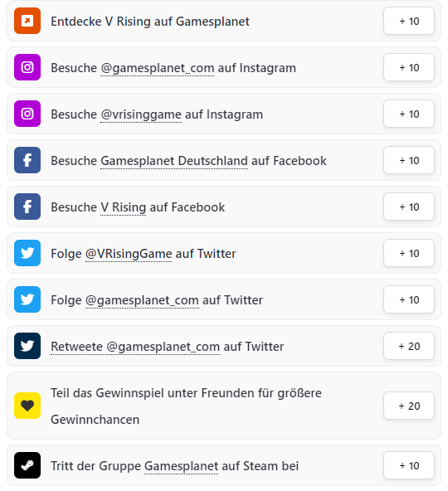This screenshot has height=491, width=448.
Task: Claim +20 for sharing the Gewinnspiel
Action: pos(409,406)
